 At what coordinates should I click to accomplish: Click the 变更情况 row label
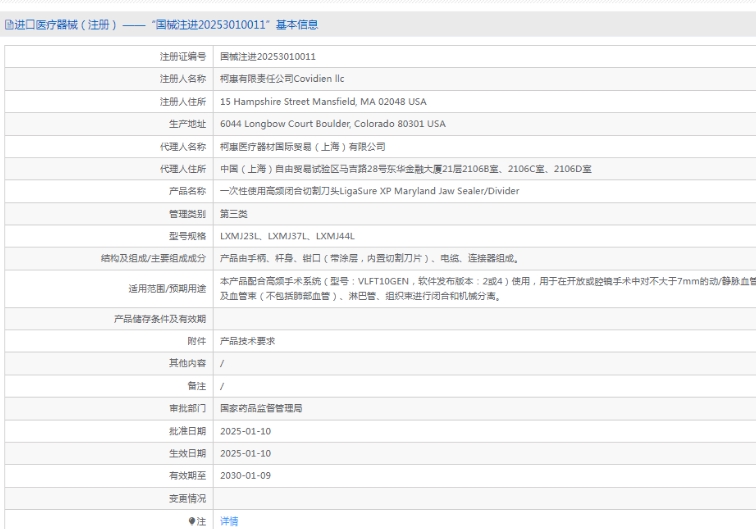[187, 498]
